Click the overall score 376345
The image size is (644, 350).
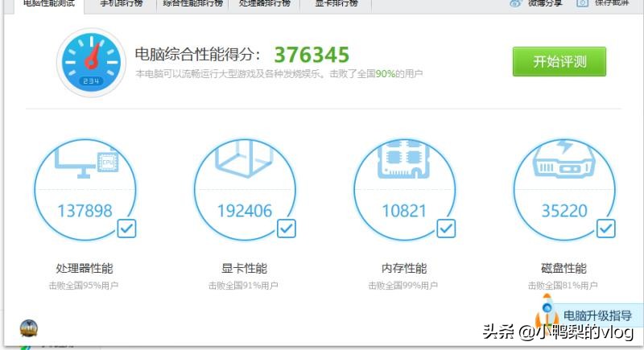[x=312, y=55]
